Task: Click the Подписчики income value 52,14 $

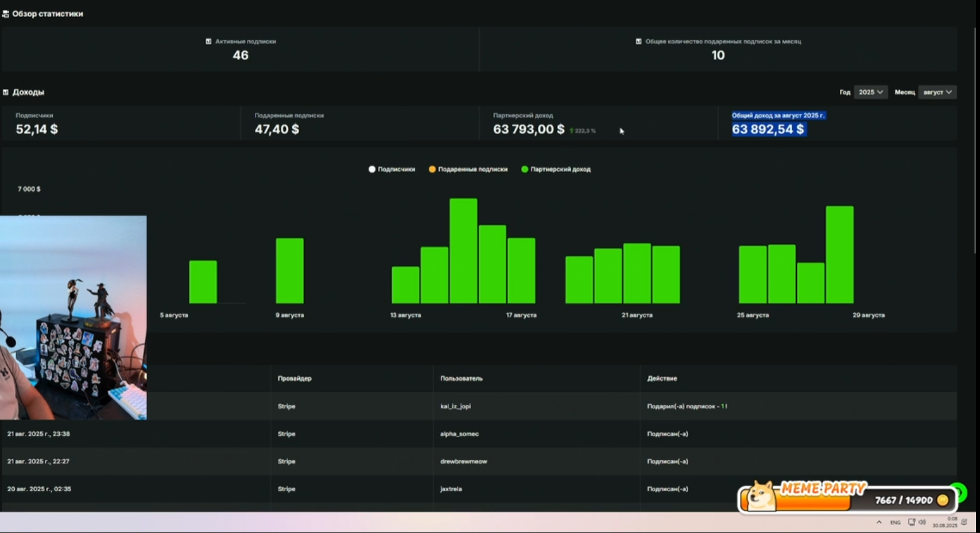Action: click(x=37, y=129)
